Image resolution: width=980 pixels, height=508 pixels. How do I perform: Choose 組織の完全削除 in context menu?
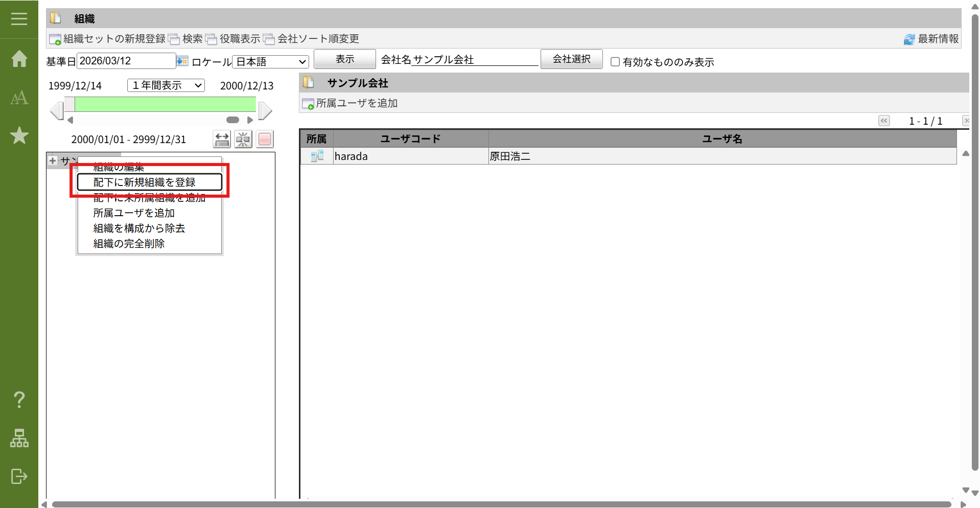129,244
